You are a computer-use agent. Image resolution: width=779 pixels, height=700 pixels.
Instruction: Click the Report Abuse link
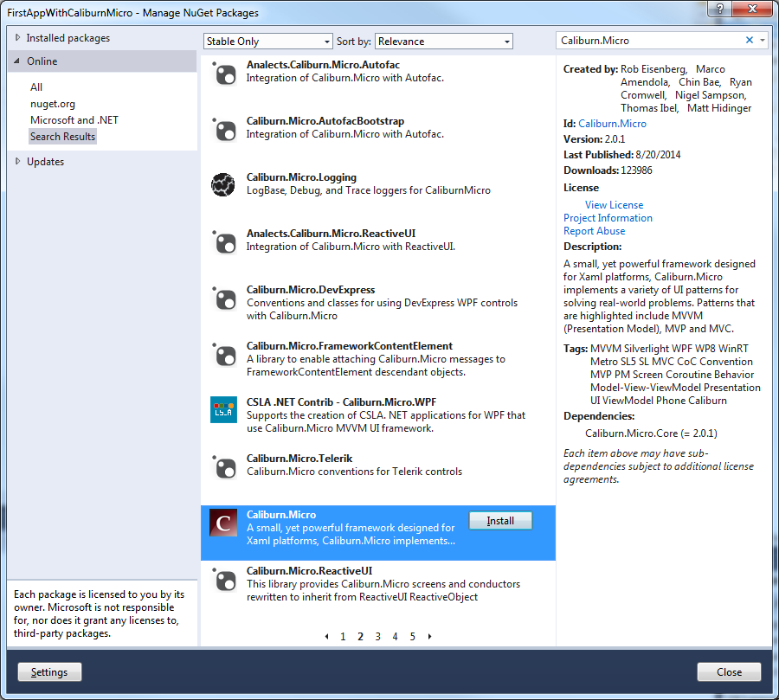pos(594,230)
